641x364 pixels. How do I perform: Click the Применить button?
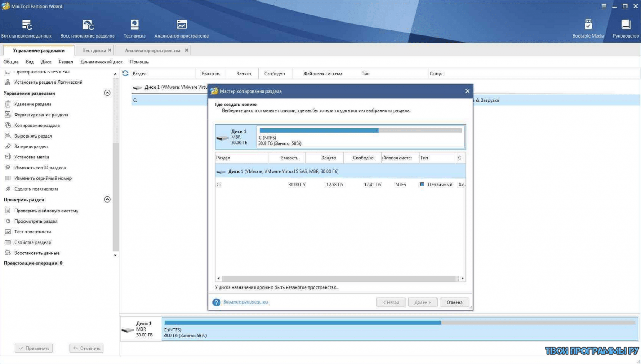pos(34,348)
